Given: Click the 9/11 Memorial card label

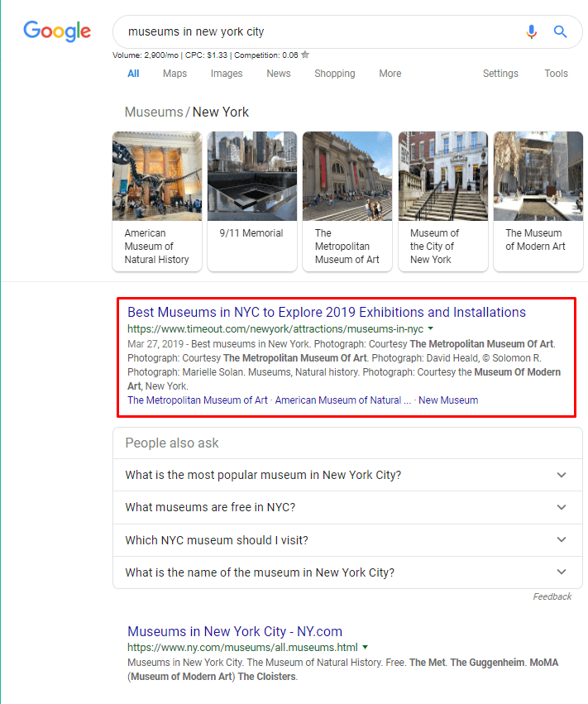Looking at the screenshot, I should pyautogui.click(x=251, y=233).
